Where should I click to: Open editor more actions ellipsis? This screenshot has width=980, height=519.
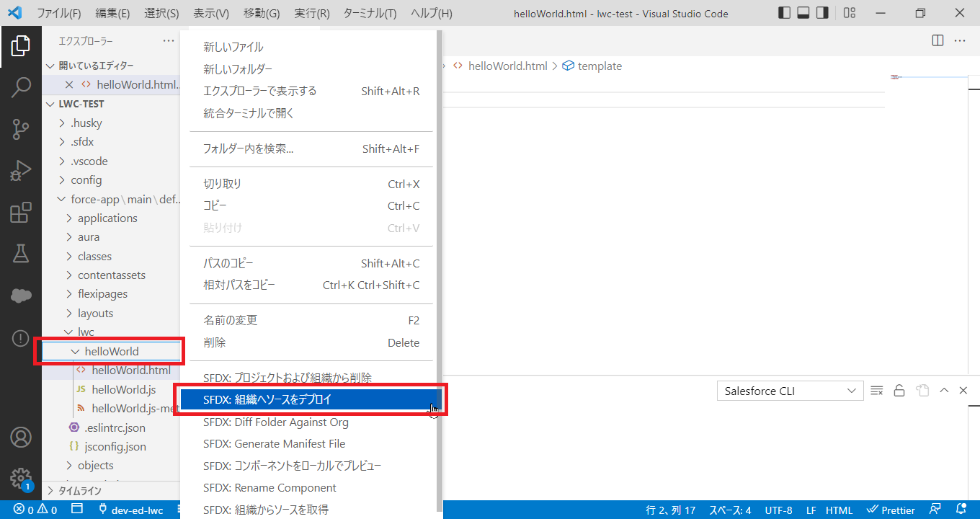pos(960,40)
